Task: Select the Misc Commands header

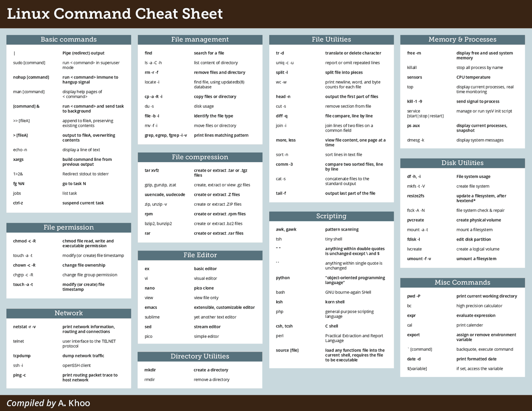Action: 462,282
